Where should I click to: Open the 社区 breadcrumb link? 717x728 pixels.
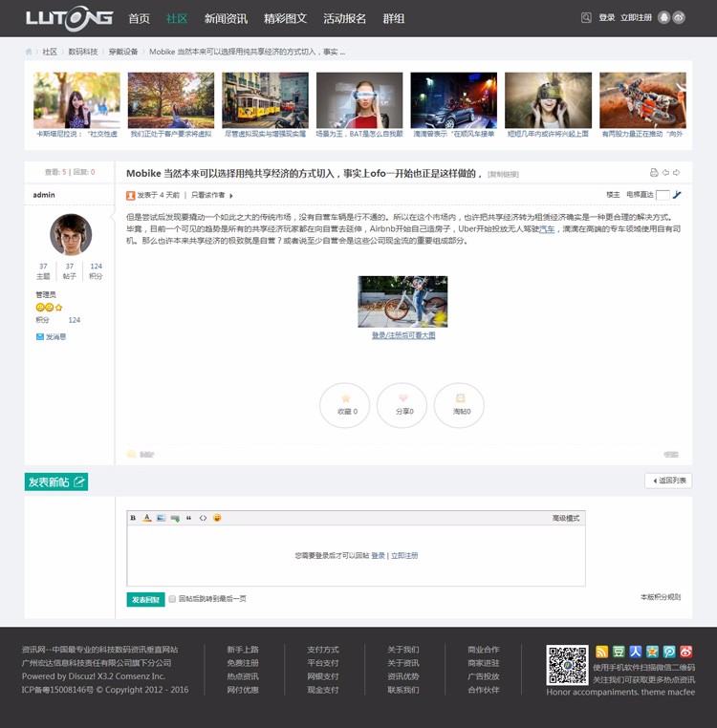point(50,52)
